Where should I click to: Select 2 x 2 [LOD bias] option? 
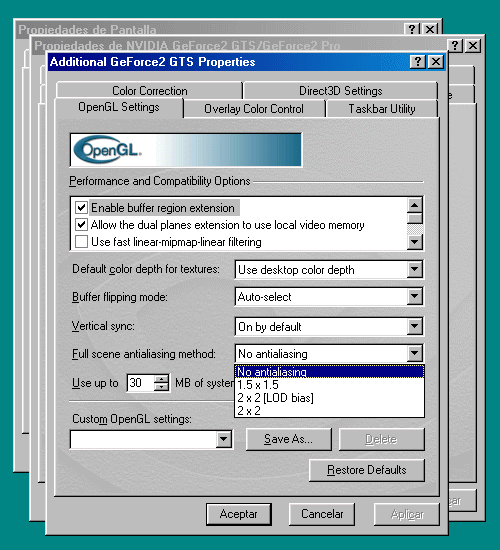tap(329, 397)
